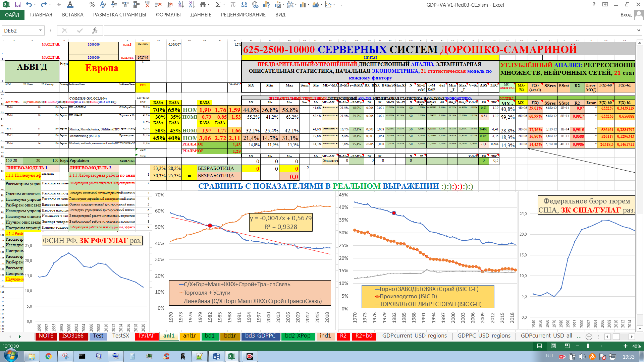Click the Save icon in quick access toolbar
The width and height of the screenshot is (644, 362).
(x=17, y=5)
